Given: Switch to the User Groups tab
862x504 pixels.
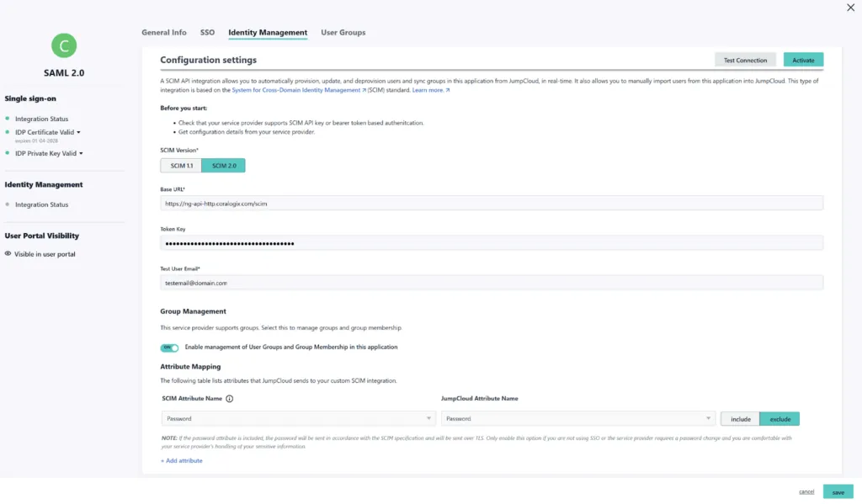Looking at the screenshot, I should (343, 33).
